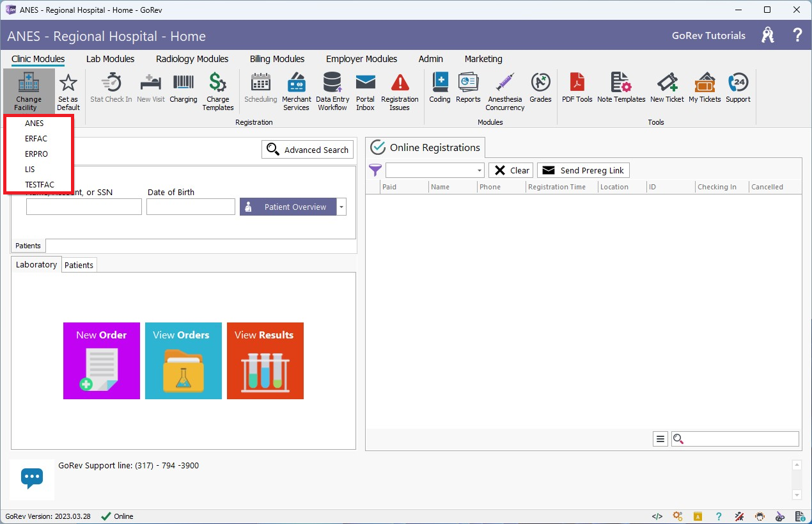Click the blue question mark in status bar
812x524 pixels.
click(719, 516)
